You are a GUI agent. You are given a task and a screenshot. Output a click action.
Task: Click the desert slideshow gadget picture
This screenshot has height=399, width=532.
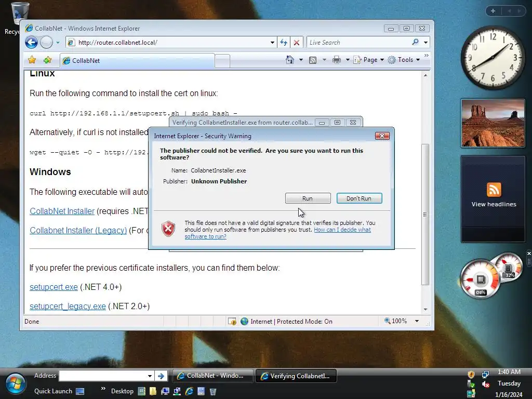(x=493, y=123)
